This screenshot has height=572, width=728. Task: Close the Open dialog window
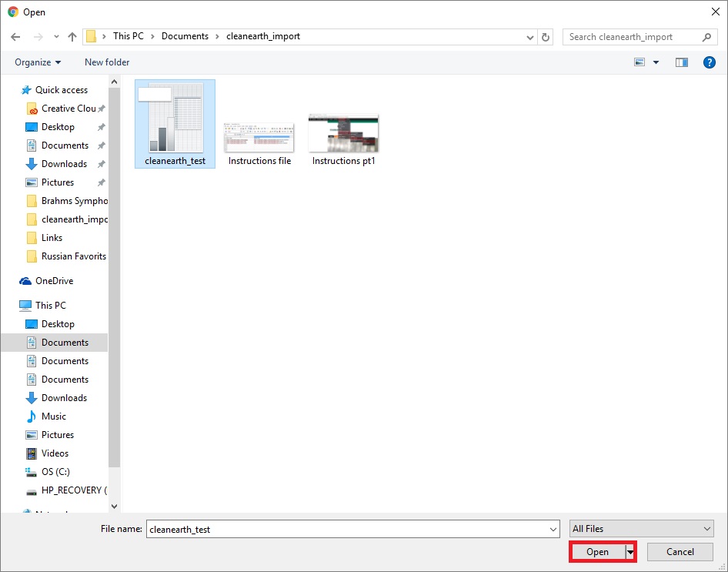(x=716, y=12)
